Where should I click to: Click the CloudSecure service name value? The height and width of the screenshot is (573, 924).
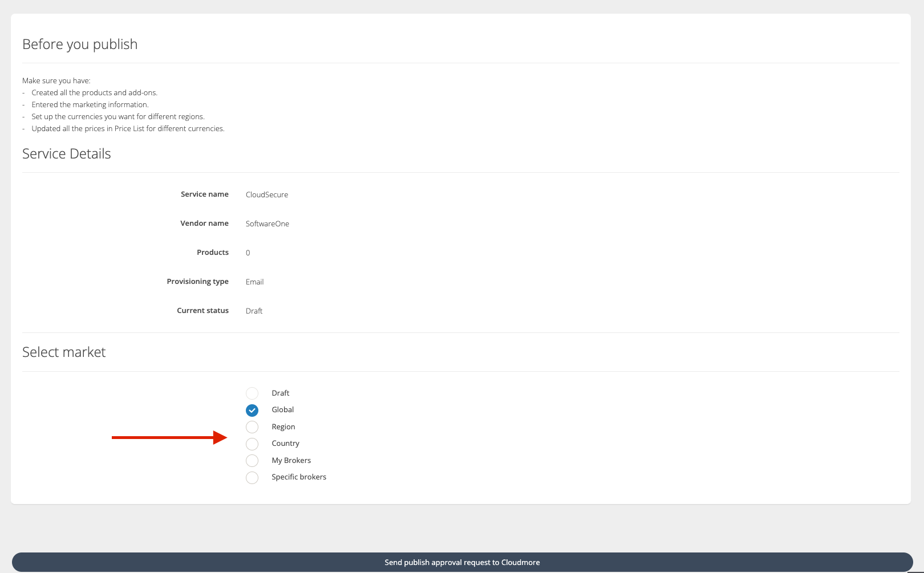coord(266,194)
